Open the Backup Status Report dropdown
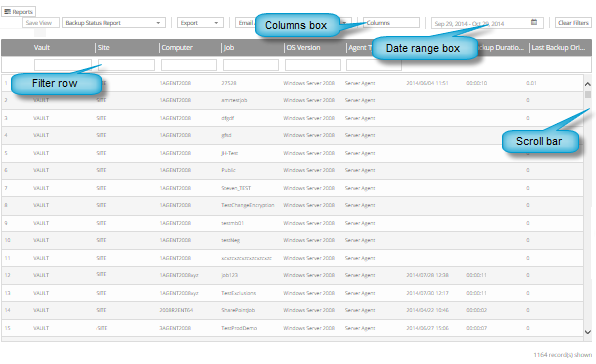 point(114,23)
